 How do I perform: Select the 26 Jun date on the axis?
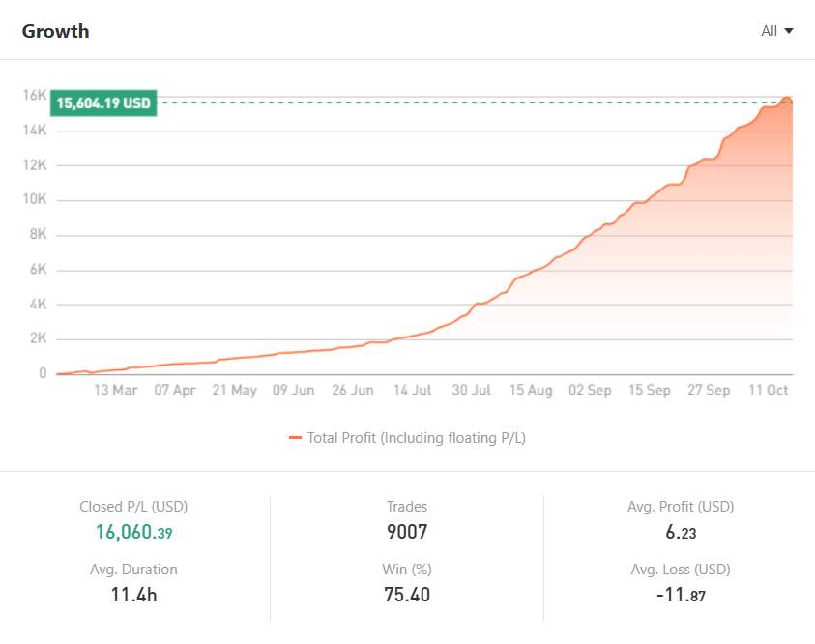[x=353, y=391]
